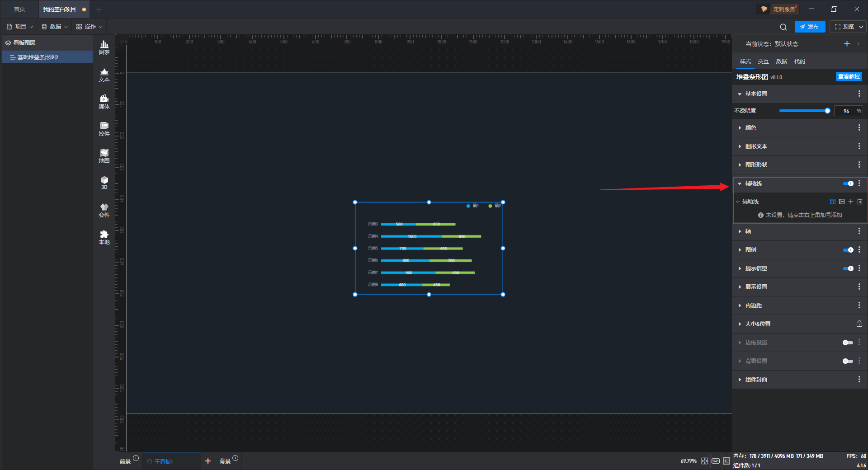Open the 操作 operations menu
This screenshot has width=868, height=470.
click(90, 27)
